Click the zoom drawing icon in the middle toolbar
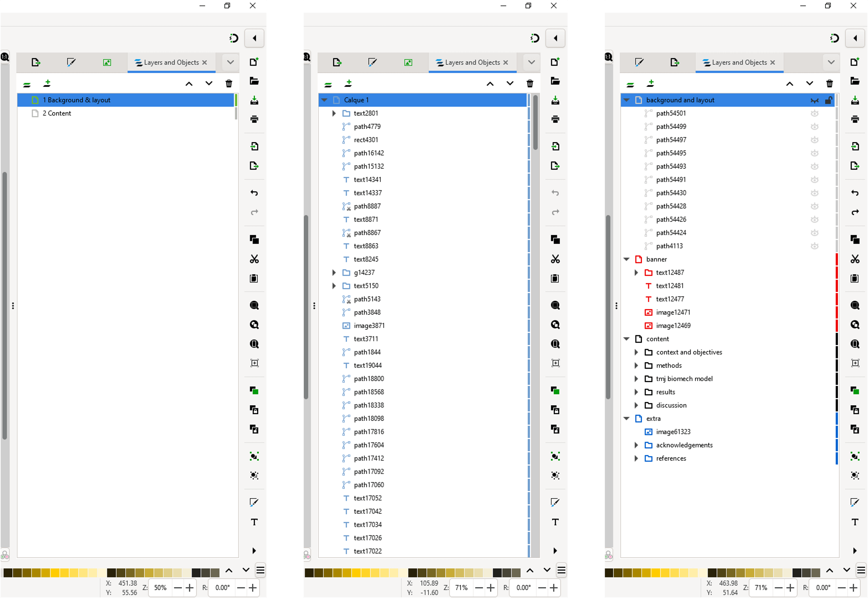The height and width of the screenshot is (598, 868). click(x=555, y=324)
